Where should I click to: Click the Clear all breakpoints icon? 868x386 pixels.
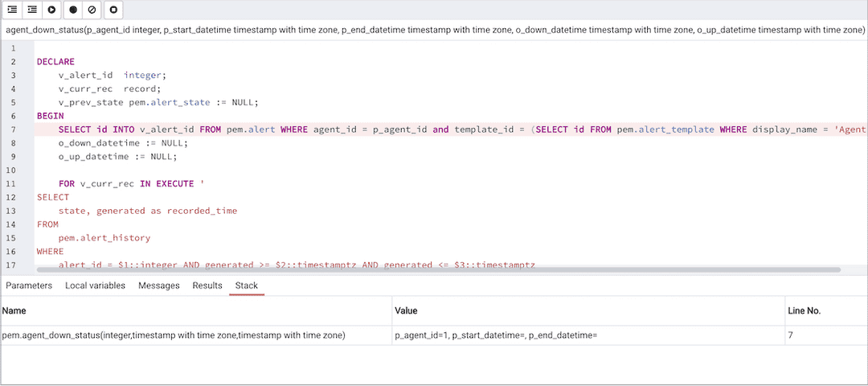click(92, 10)
